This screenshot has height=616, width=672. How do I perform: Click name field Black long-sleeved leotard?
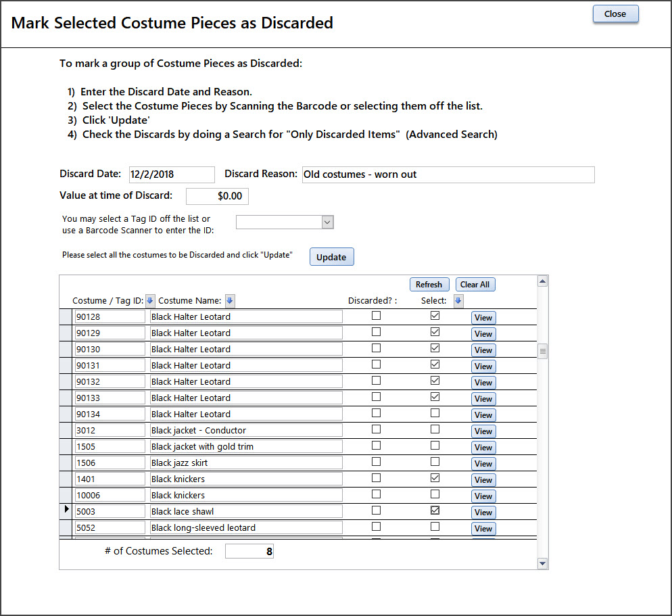coord(246,527)
